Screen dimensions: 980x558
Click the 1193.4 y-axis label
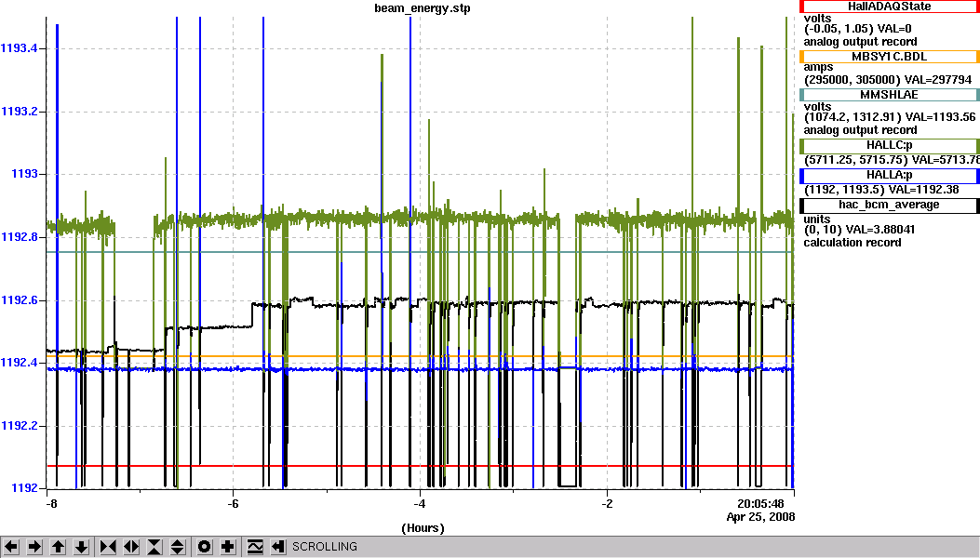coord(19,48)
